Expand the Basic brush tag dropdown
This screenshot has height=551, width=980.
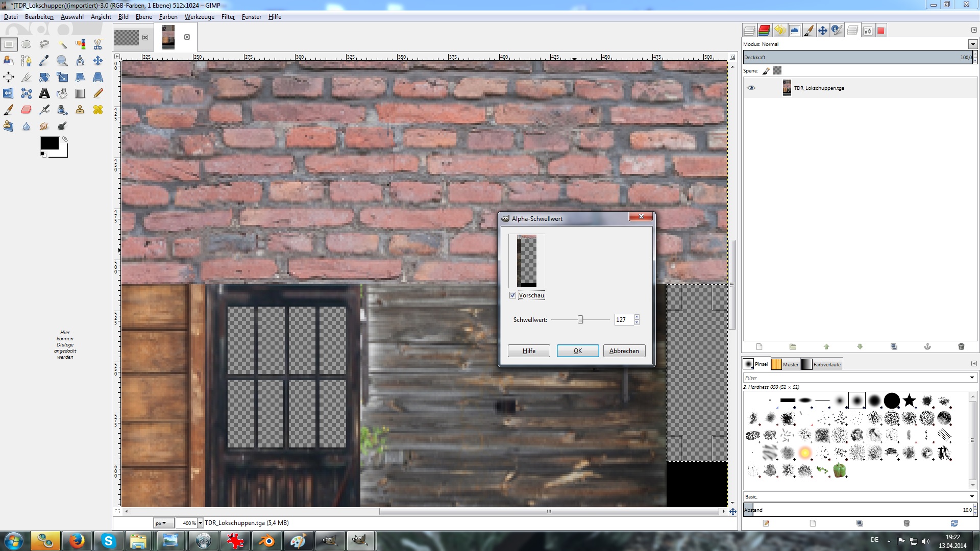pyautogui.click(x=972, y=496)
